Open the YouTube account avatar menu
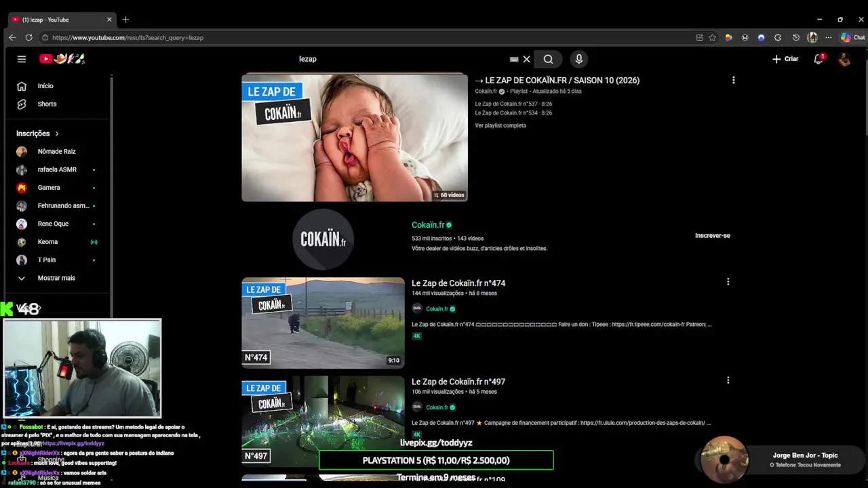Screen dimensions: 868x488 844,59
